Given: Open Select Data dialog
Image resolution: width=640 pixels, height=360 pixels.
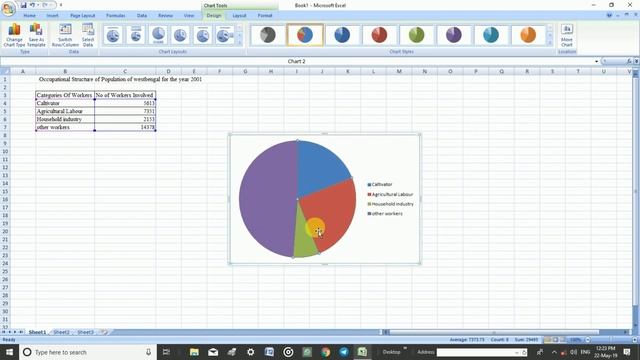Looking at the screenshot, I should click(88, 36).
